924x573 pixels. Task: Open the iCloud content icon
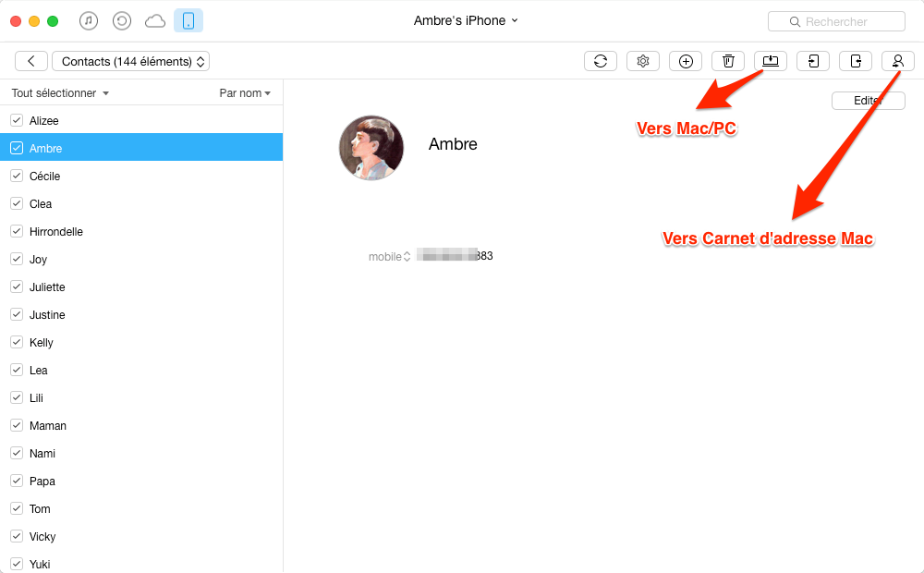click(x=155, y=21)
